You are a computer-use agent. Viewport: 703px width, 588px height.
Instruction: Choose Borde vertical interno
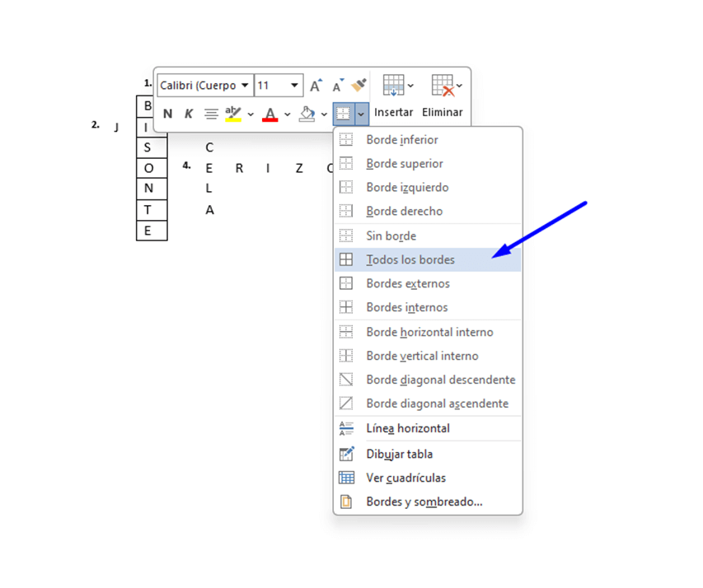428,356
